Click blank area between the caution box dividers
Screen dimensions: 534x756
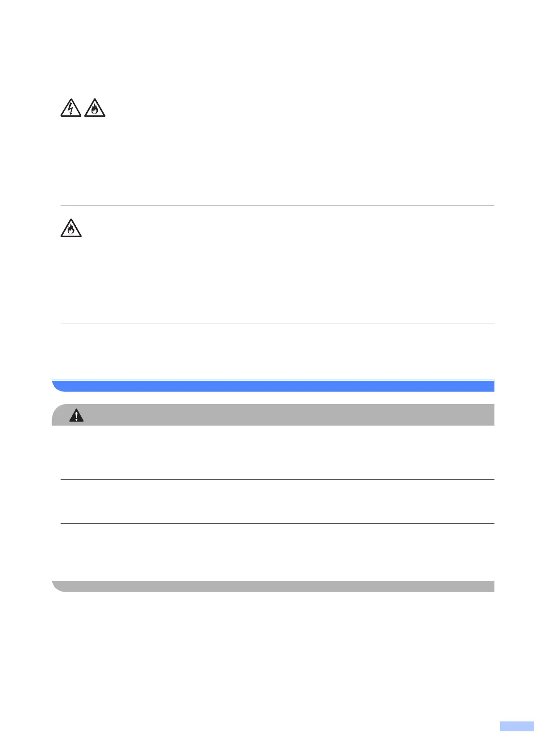[277, 502]
